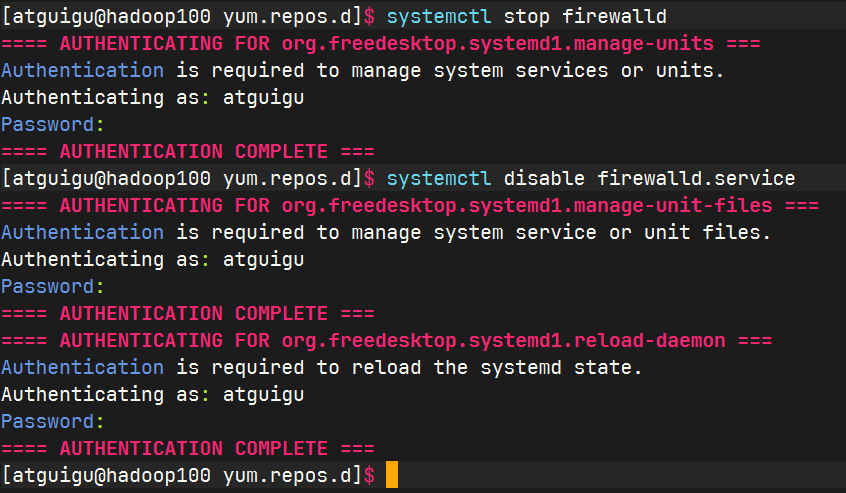This screenshot has height=493, width=846.
Task: Click the empty prompt on the last line
Action: tap(188, 476)
